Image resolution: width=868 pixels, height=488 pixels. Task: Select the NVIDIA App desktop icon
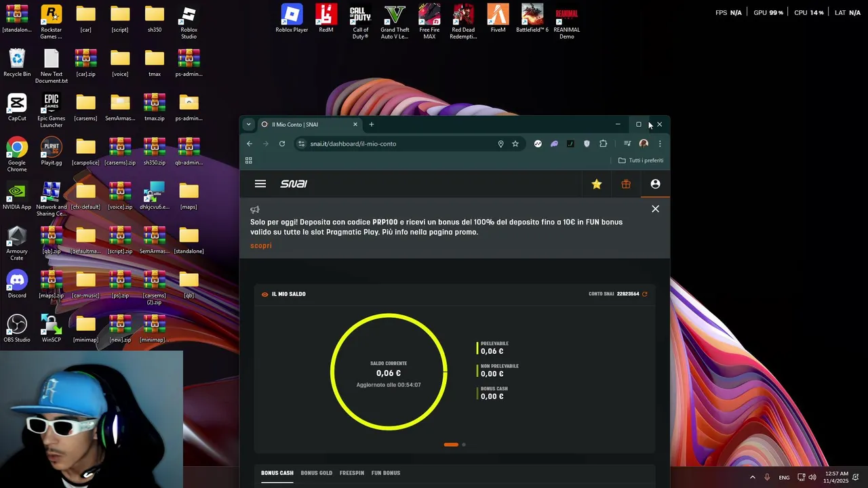tap(17, 196)
